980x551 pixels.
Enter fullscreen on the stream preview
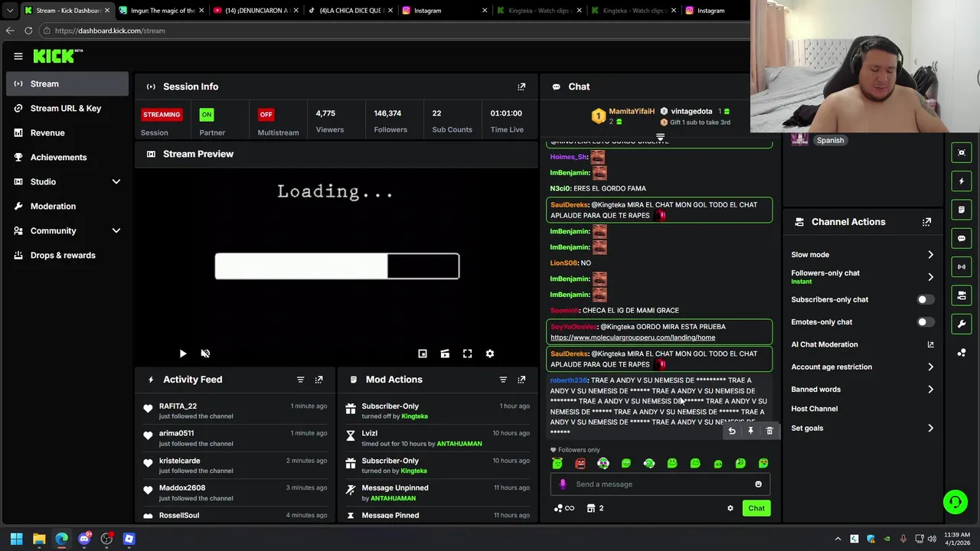click(x=467, y=354)
